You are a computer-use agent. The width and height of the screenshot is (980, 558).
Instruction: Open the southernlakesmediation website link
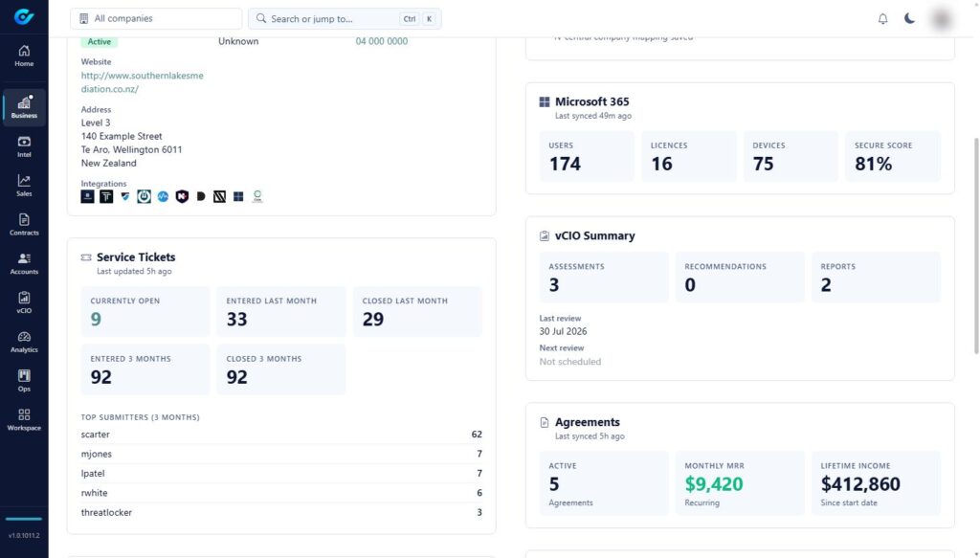pos(142,82)
